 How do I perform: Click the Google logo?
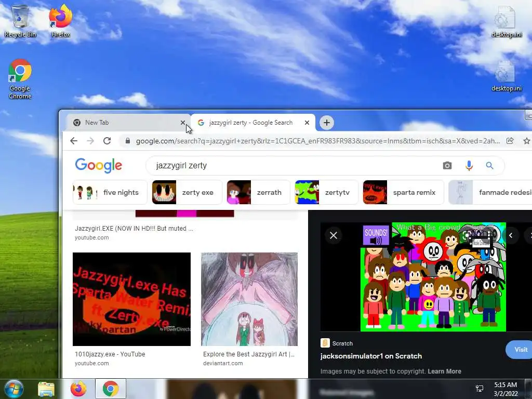98,166
